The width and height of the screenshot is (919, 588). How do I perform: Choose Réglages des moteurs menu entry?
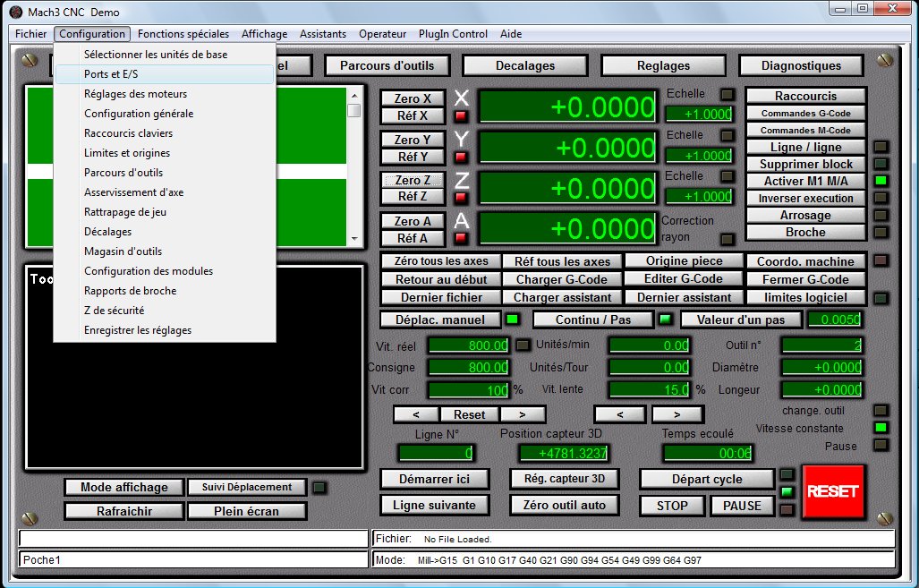[164, 94]
